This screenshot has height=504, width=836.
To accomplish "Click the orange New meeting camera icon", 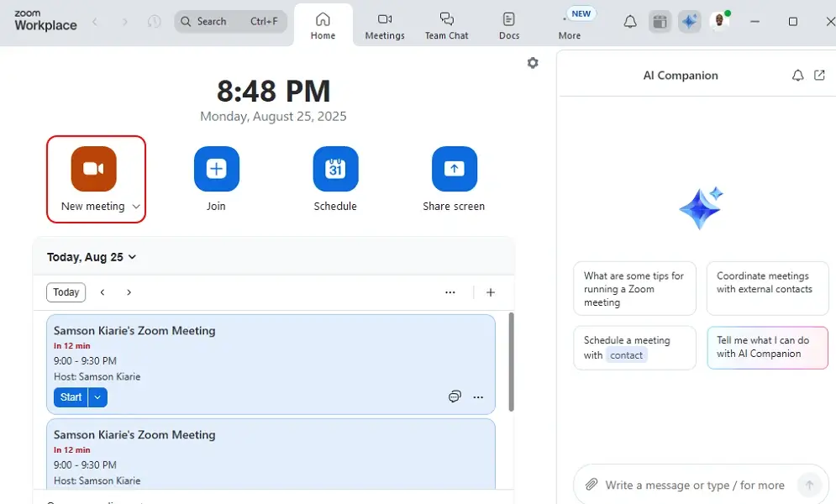I will coord(93,169).
